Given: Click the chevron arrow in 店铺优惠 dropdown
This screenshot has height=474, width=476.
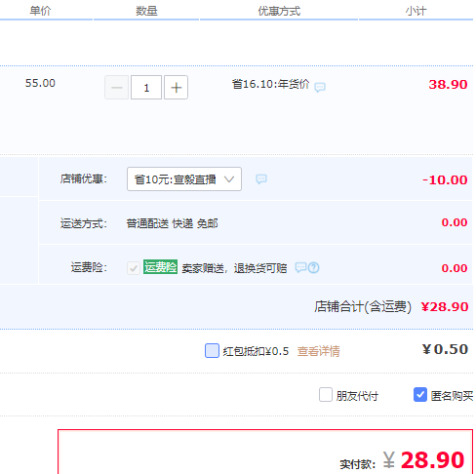Looking at the screenshot, I should point(229,179).
